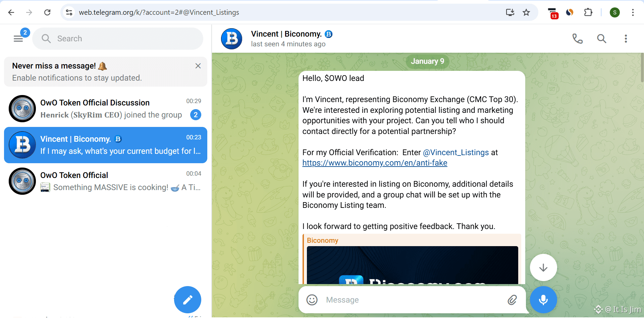The height and width of the screenshot is (318, 644).
Task: Open the browser extensions puzzle menu
Action: (588, 12)
